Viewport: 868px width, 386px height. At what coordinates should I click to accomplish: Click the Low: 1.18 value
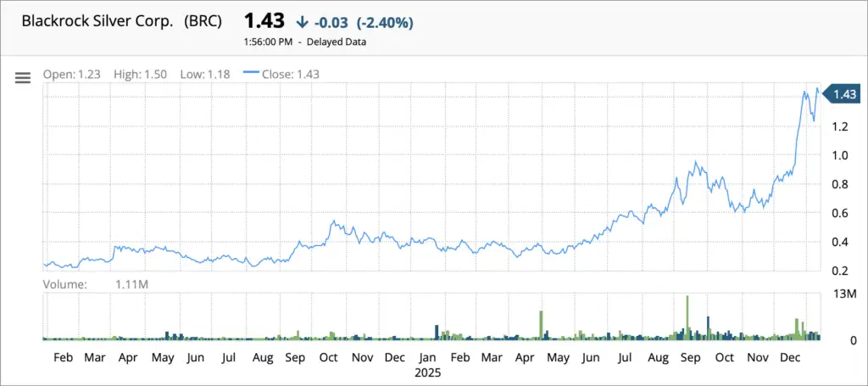(205, 74)
